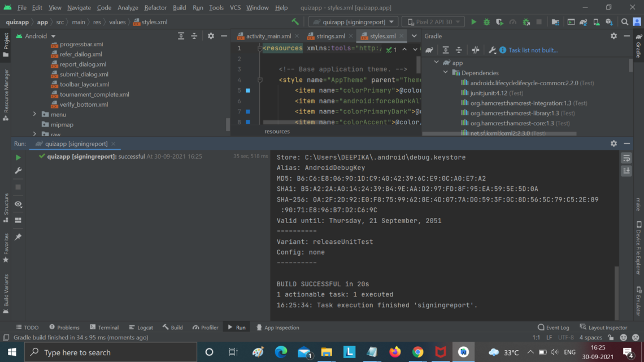
Task: Click the Make Project hammer icon
Action: pos(295,22)
